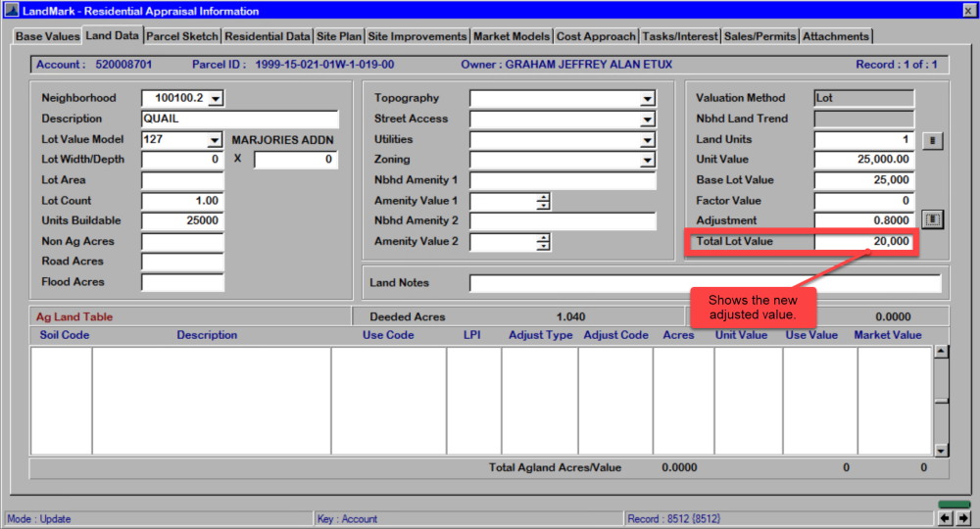Click the Use Code column header
The image size is (980, 529).
388,335
